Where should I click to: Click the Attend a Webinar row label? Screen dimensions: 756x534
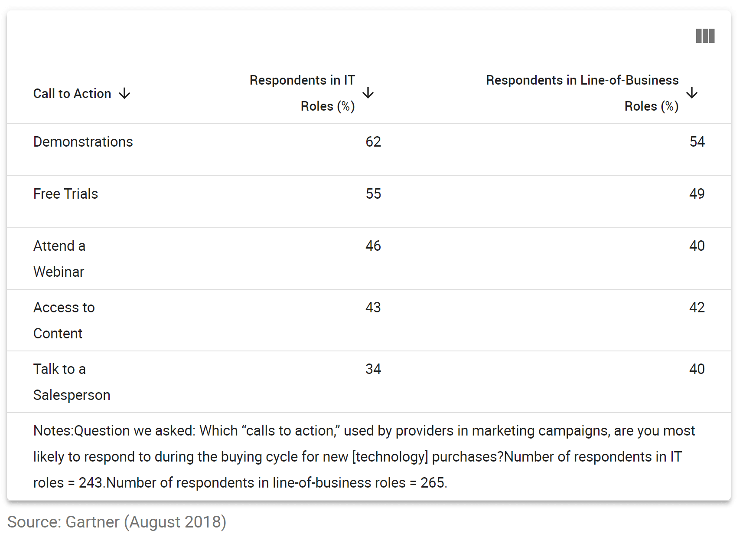point(59,259)
